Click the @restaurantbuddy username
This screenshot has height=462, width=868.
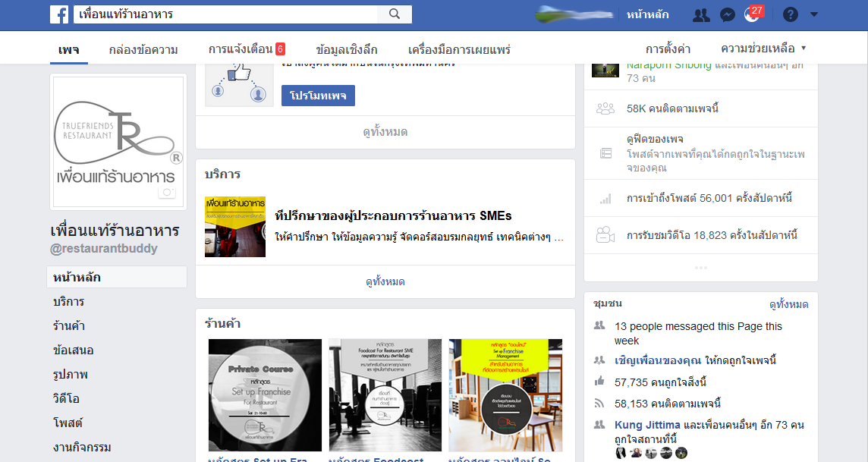[x=104, y=248]
